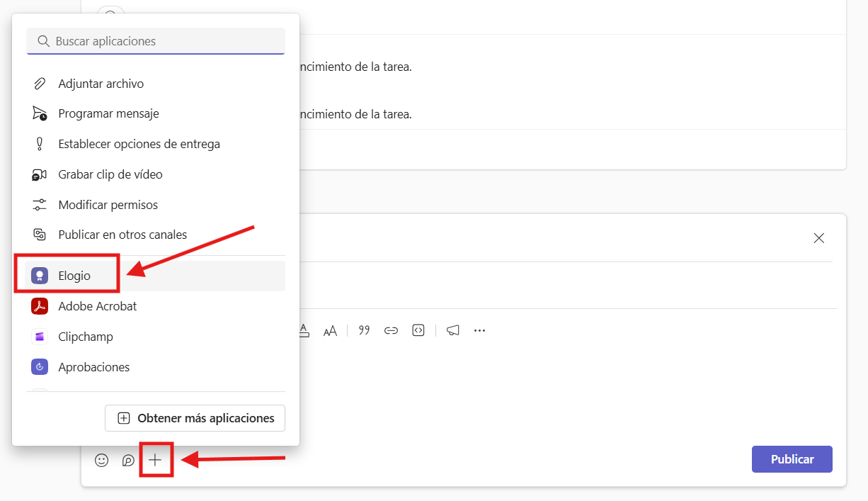Open the Elogio app

(x=155, y=276)
